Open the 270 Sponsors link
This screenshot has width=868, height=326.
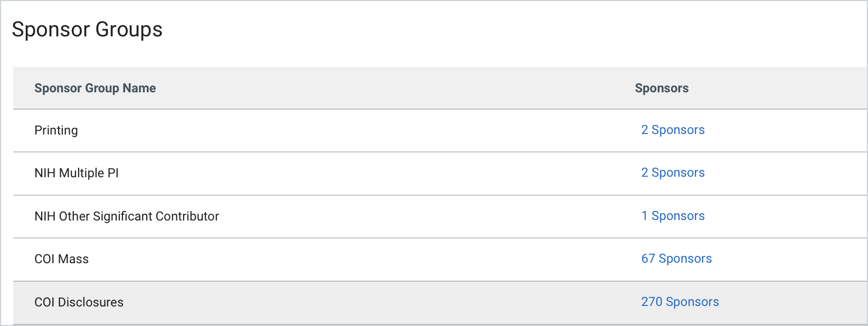(x=680, y=302)
